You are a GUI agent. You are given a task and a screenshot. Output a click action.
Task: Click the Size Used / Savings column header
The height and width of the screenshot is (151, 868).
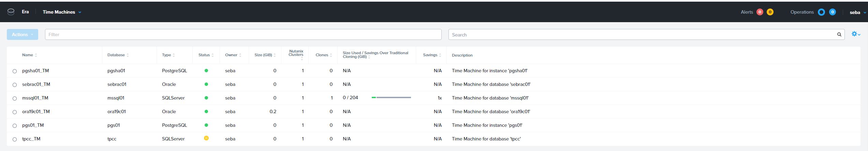click(x=375, y=55)
